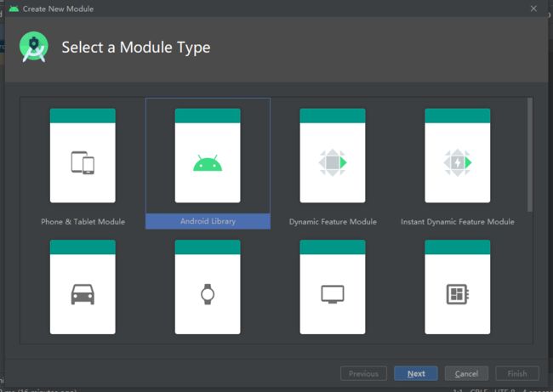
Task: Choose the Android Library module icon
Action: point(208,156)
